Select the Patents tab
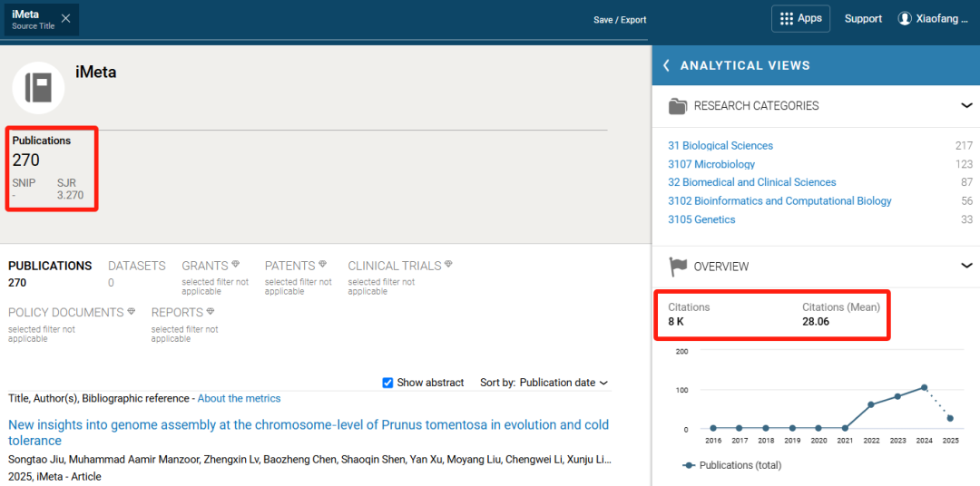The width and height of the screenshot is (980, 486). [290, 266]
